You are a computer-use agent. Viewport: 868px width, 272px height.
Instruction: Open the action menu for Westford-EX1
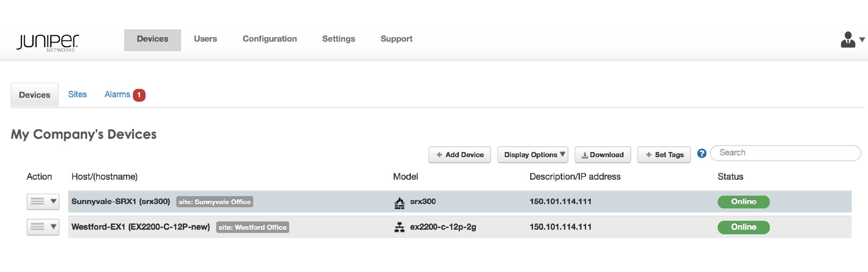(43, 227)
